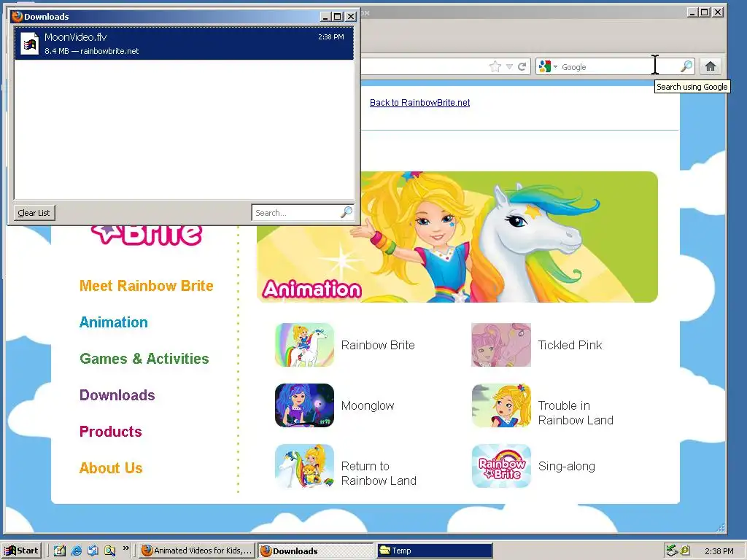Open the URL history dropdown arrow
The height and width of the screenshot is (560, 747).
509,66
